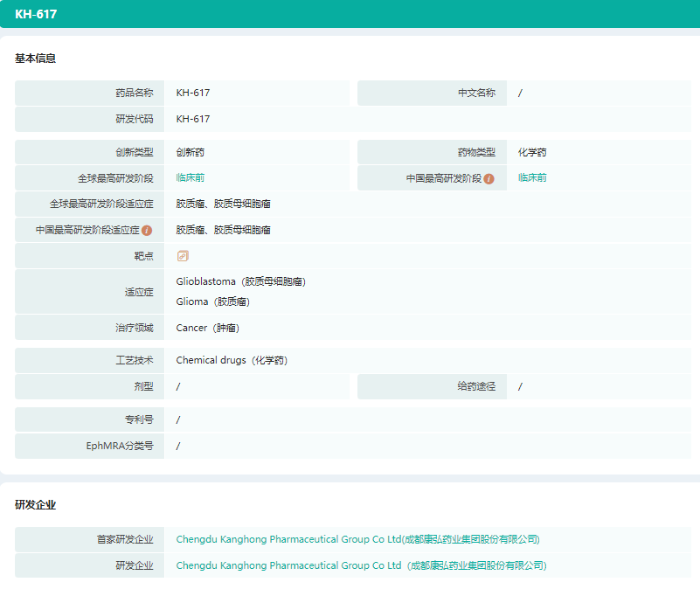Image resolution: width=700 pixels, height=589 pixels.
Task: Open the company link in the last 研发企业 row
Action: click(361, 565)
